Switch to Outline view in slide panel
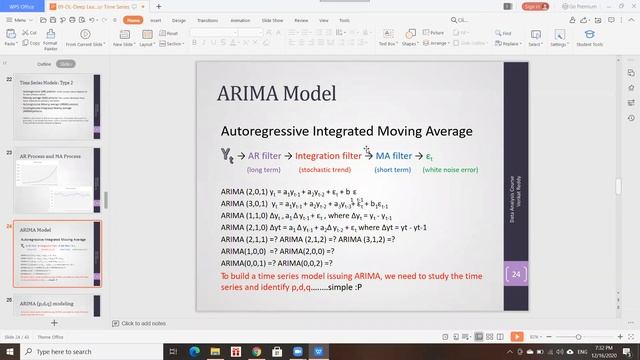 pyautogui.click(x=44, y=64)
